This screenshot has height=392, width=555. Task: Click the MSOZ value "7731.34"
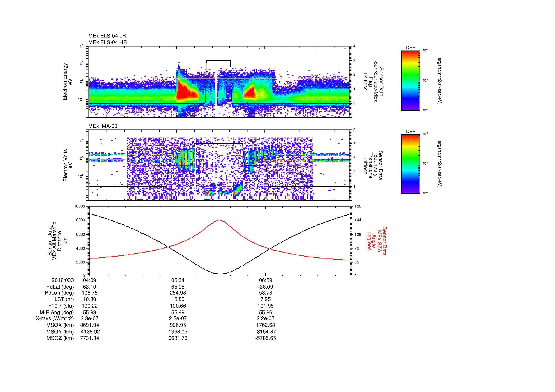click(89, 338)
